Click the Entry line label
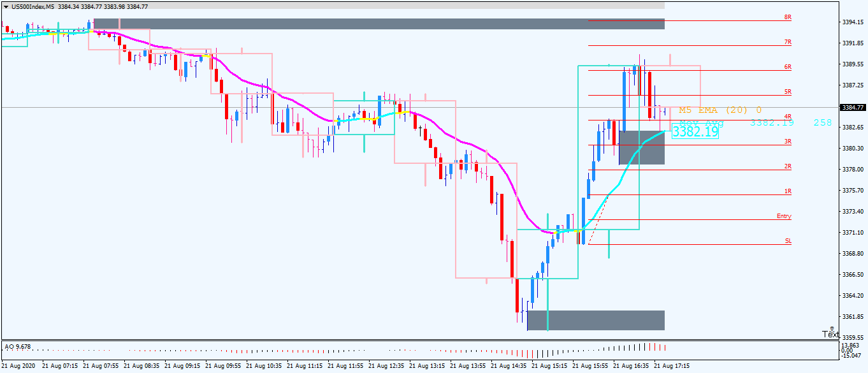The height and width of the screenshot is (373, 868). click(784, 216)
